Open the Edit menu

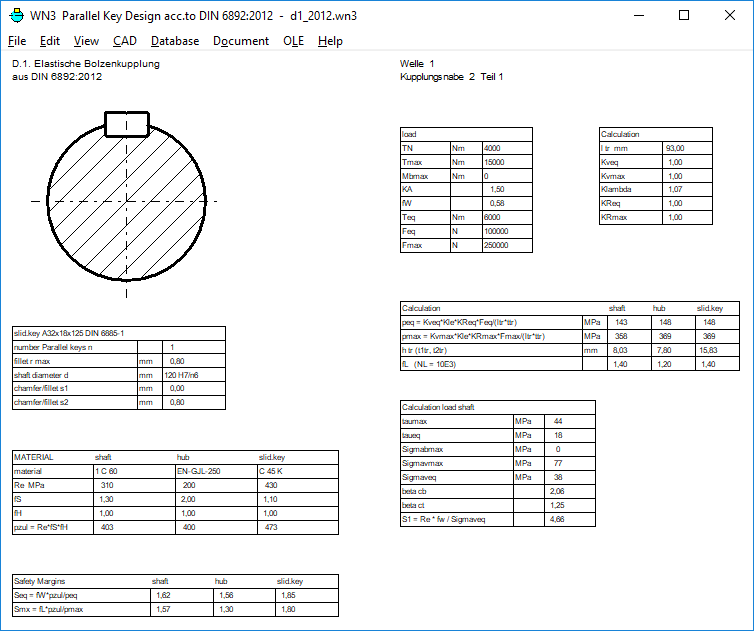click(50, 41)
